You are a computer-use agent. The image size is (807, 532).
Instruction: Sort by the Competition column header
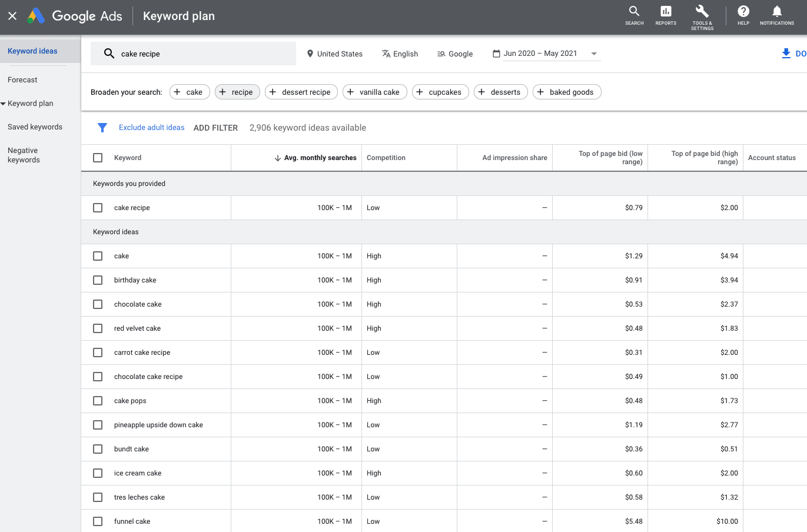pyautogui.click(x=386, y=158)
